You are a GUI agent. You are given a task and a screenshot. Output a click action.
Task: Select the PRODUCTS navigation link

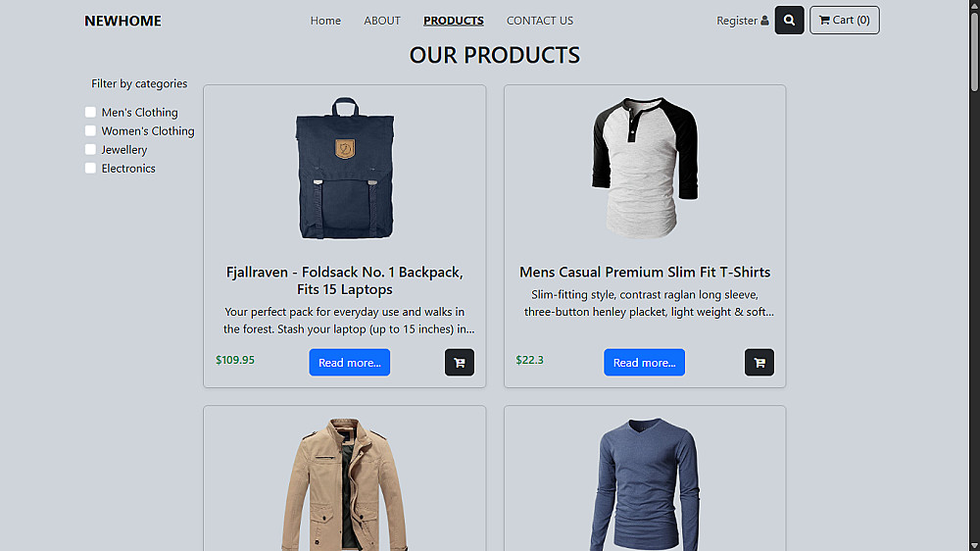coord(454,21)
